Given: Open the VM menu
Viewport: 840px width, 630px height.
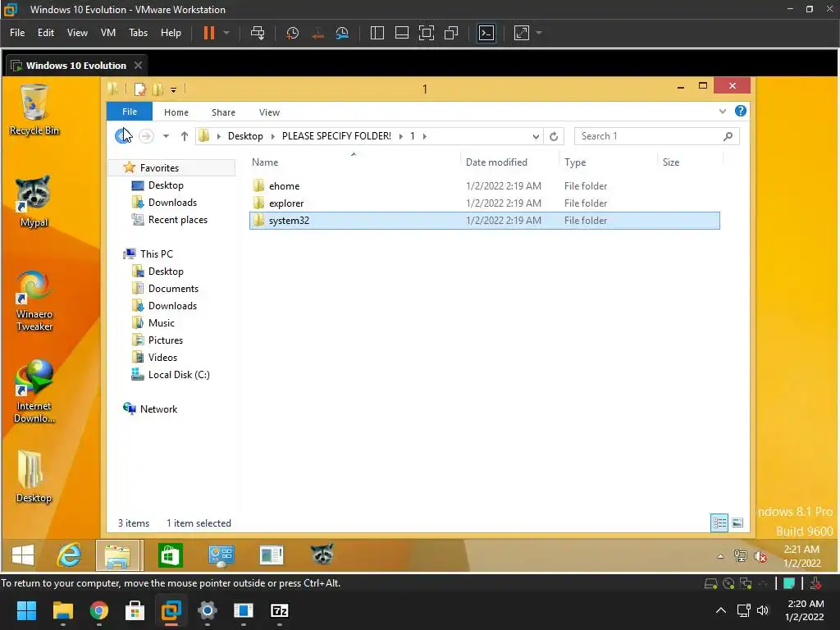Looking at the screenshot, I should click(108, 33).
